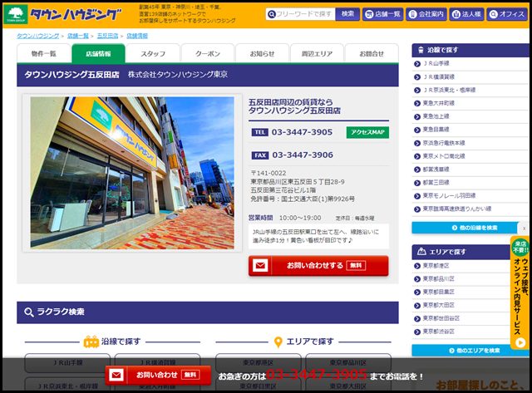Click the search magnifier icon in free-word box
This screenshot has width=532, height=393.
272,14
